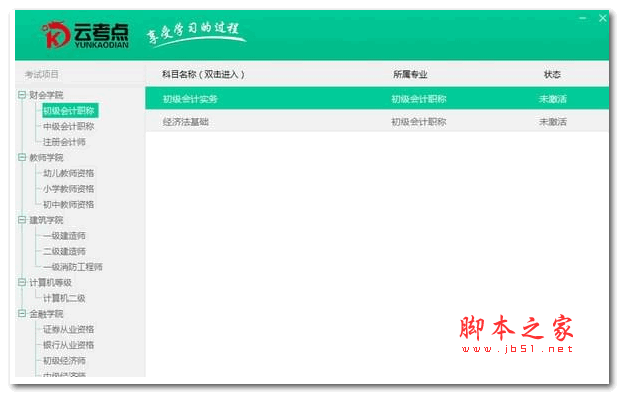Select 证券从业资格 in the tree
The height and width of the screenshot is (395, 620).
pos(68,329)
